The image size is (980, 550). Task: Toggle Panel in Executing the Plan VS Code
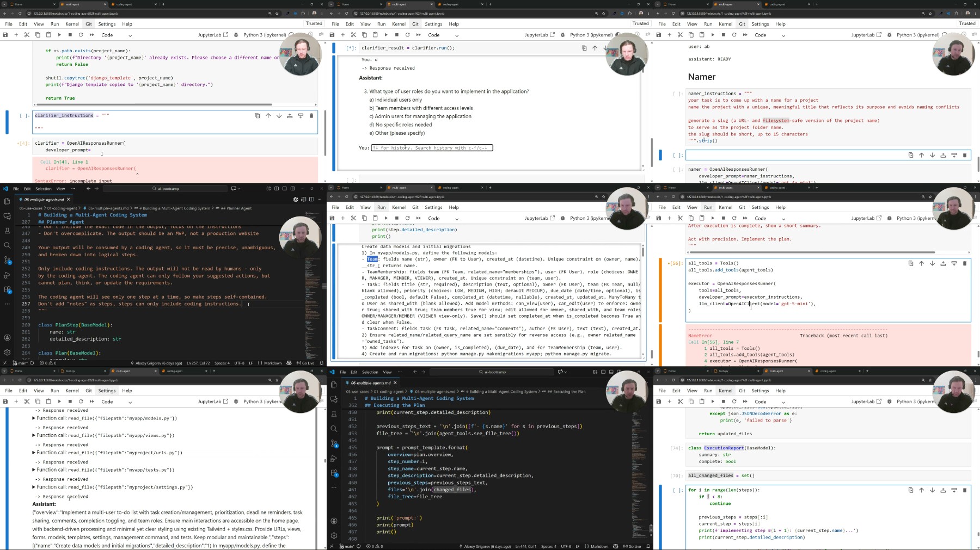coord(610,372)
